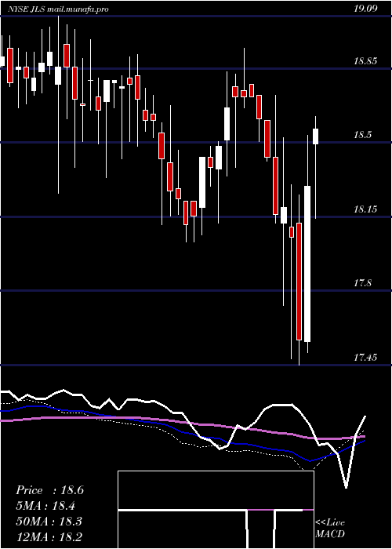Screen dimensions: 392x549
Task: Select the 17.45 price axis label
Action: point(365,358)
